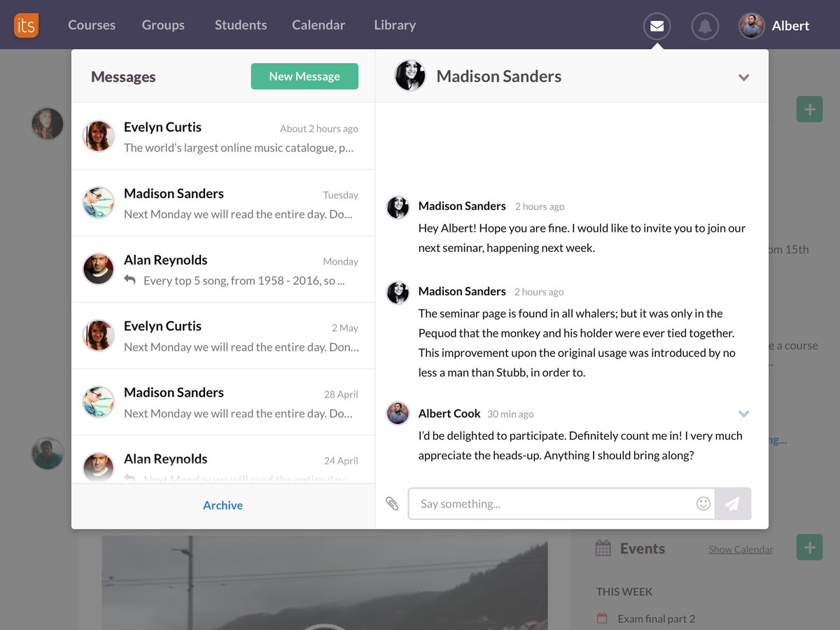
Task: Click the THIS WEEK label
Action: point(624,591)
